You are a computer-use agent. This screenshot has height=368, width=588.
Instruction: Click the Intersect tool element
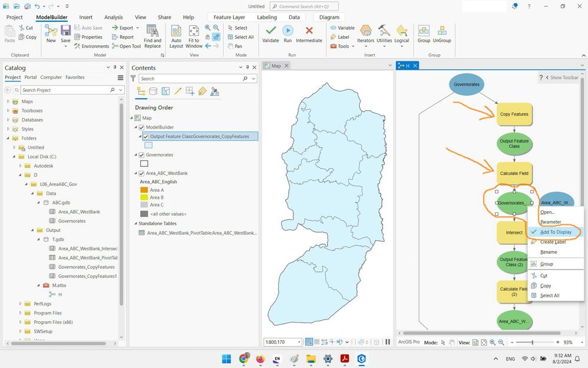tap(512, 232)
